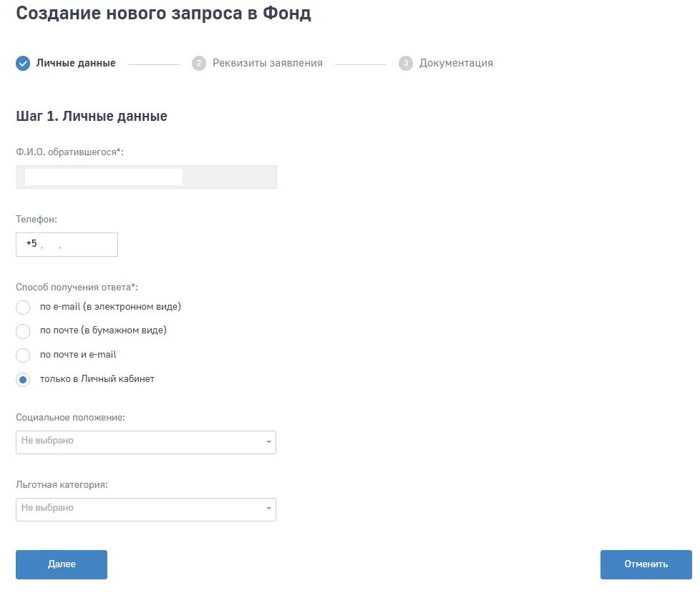Screen dimensions: 700x608
Task: Click the 'по почте и e-mail' label text
Action: [78, 355]
